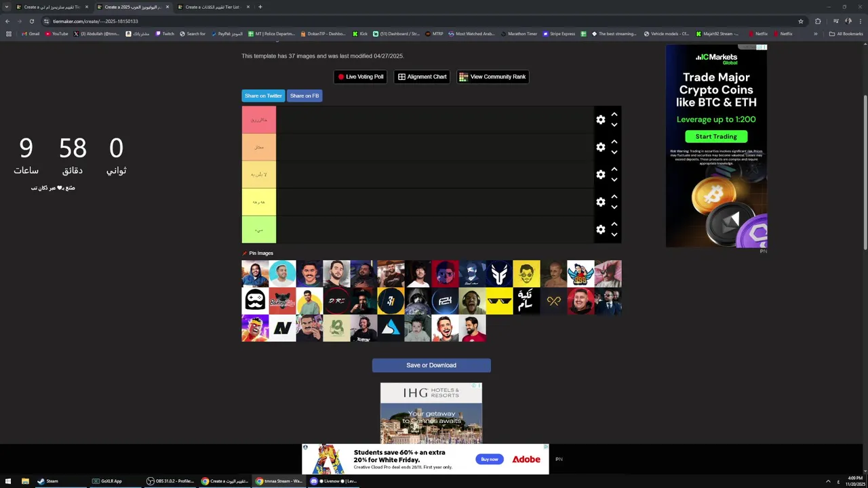This screenshot has height=488, width=868.
Task: Select the orange tier label
Action: (259, 147)
